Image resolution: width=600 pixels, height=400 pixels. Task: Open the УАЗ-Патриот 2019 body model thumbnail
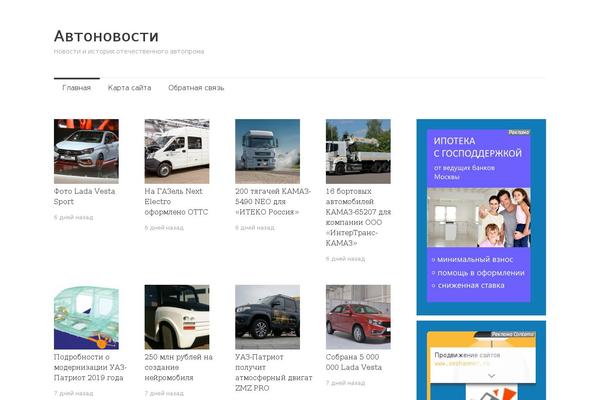[86, 317]
